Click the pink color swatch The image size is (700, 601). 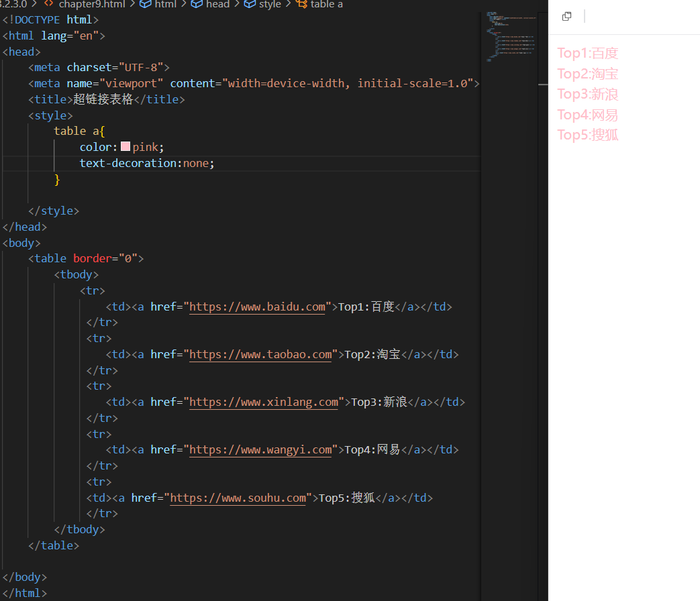[x=126, y=146]
